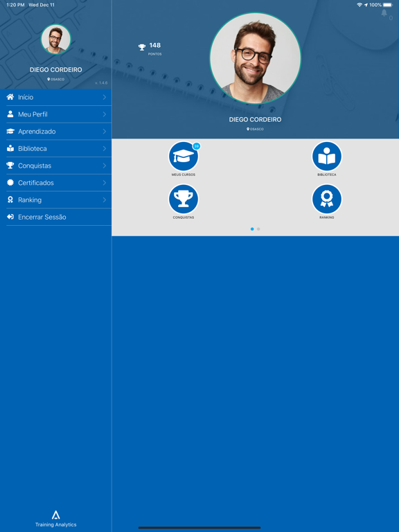Image resolution: width=399 pixels, height=532 pixels.
Task: Open the Conquistas trophy circle icon
Action: 183,199
